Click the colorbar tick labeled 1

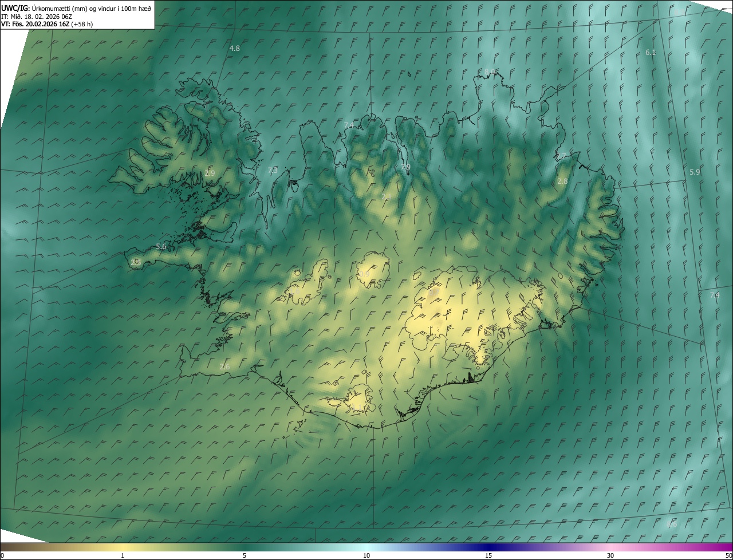click(123, 555)
